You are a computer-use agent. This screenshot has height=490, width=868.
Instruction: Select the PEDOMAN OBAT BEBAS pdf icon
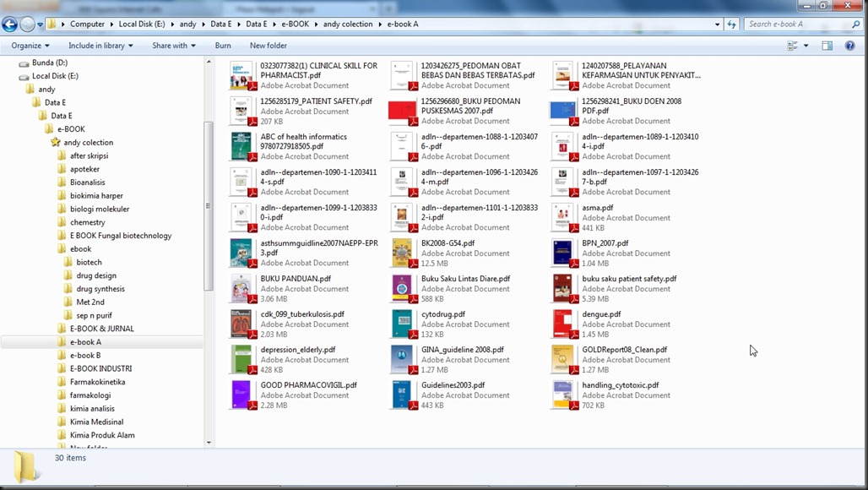click(403, 75)
